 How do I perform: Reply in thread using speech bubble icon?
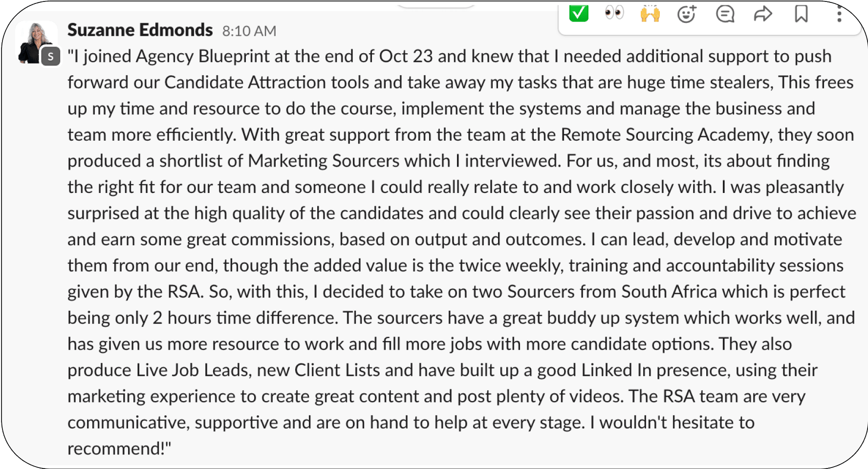725,14
